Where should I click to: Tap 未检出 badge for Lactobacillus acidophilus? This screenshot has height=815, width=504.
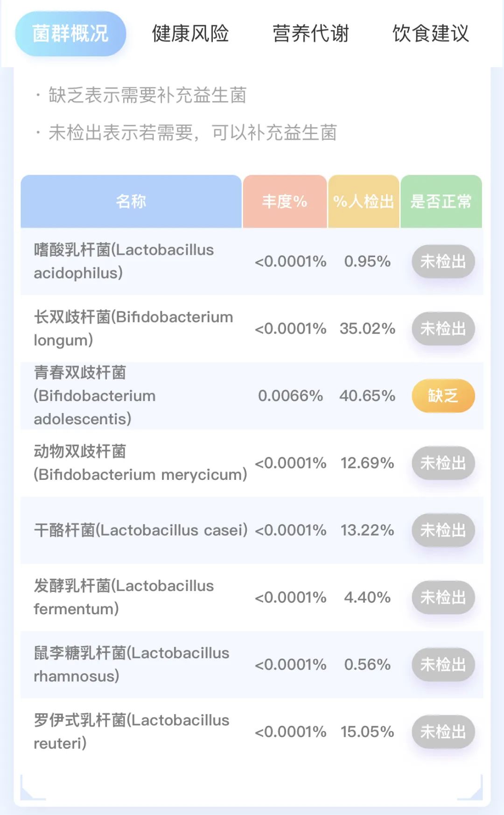tap(443, 261)
